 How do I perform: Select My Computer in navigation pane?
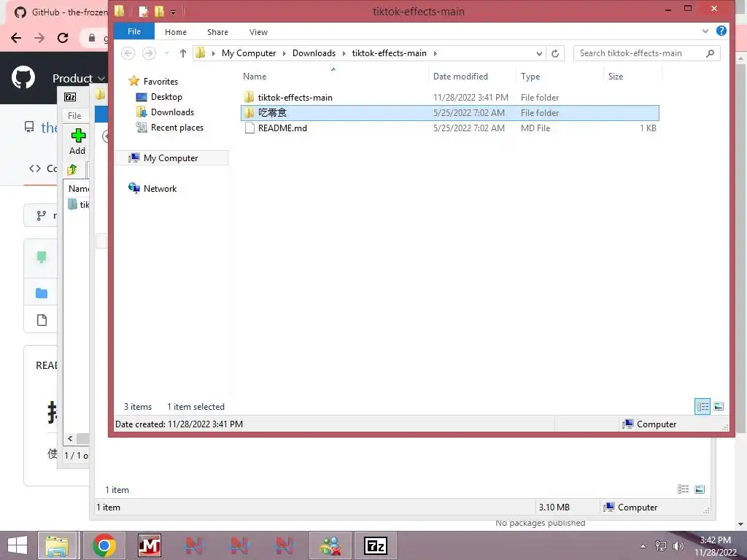point(171,158)
